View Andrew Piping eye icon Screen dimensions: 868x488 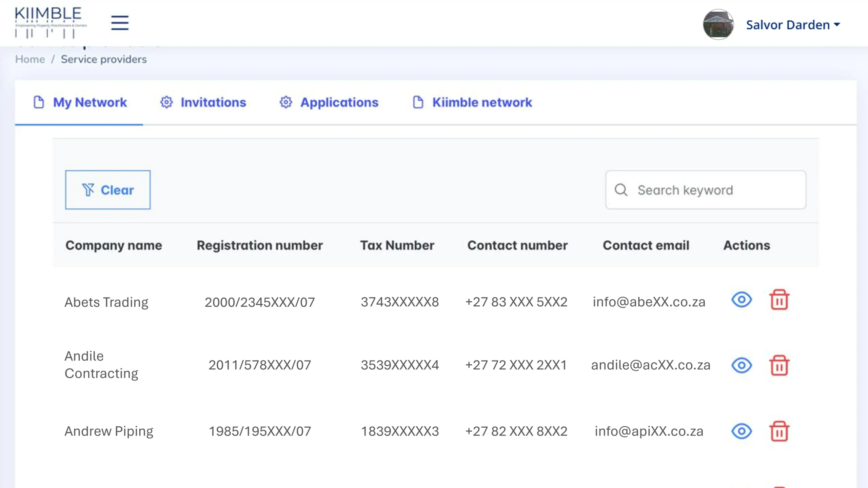(x=742, y=431)
